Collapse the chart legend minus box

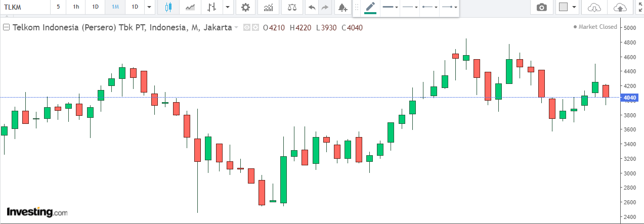point(7,27)
